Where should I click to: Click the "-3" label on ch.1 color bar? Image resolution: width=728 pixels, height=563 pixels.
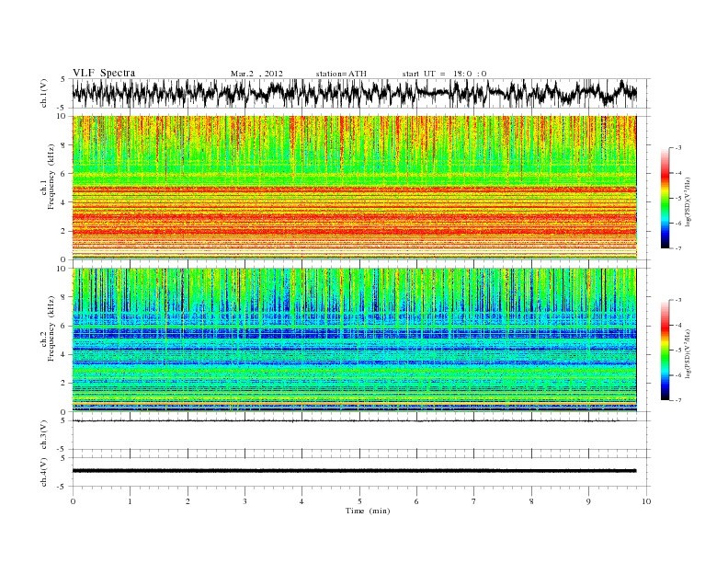[x=678, y=148]
